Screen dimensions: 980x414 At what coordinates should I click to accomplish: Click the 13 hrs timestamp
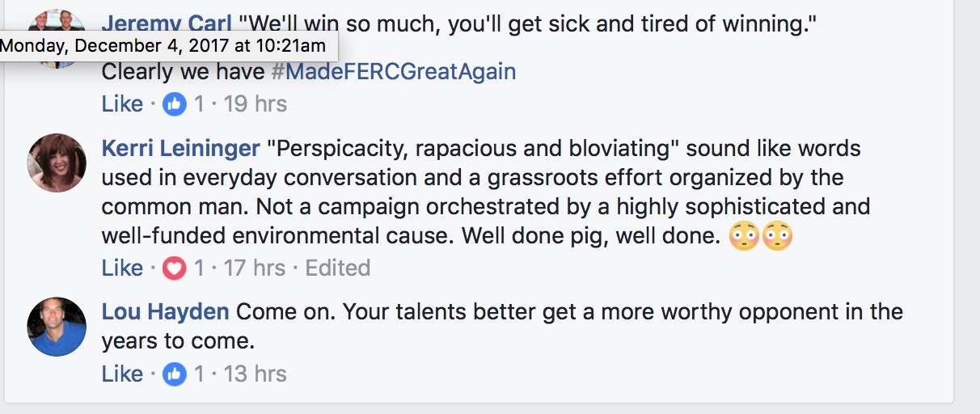[x=255, y=374]
